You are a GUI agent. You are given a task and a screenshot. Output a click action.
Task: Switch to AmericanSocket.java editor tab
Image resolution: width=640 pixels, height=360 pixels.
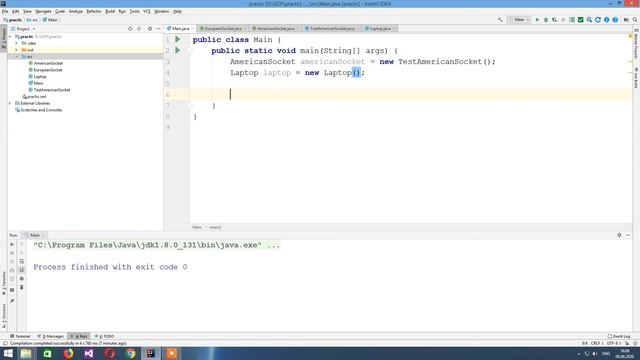276,29
